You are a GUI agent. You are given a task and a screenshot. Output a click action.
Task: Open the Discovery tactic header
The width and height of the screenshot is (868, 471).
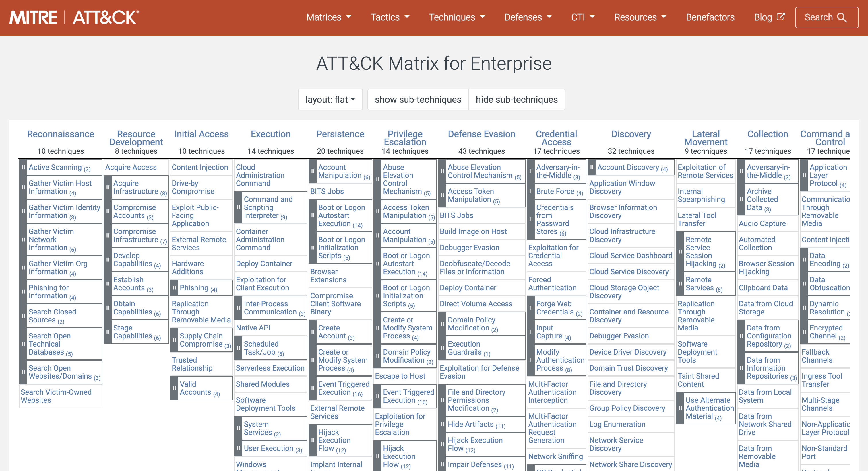click(631, 134)
